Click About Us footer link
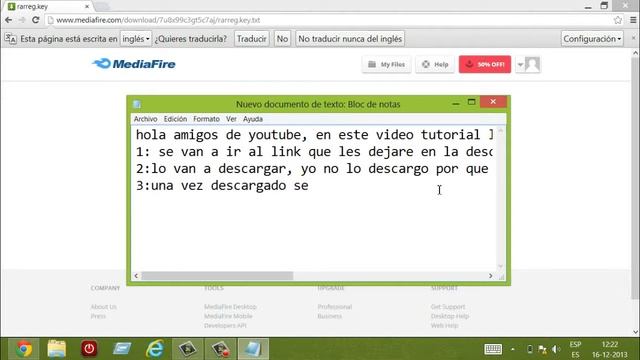 (x=103, y=307)
